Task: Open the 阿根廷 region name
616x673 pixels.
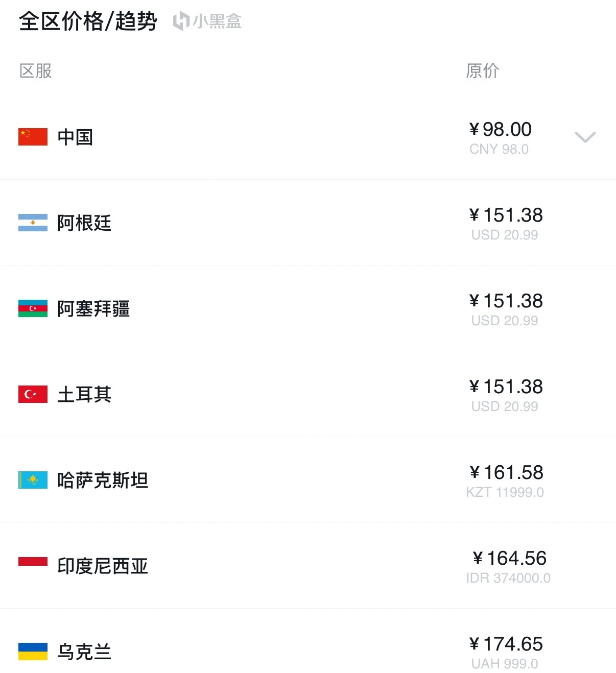Action: [84, 223]
